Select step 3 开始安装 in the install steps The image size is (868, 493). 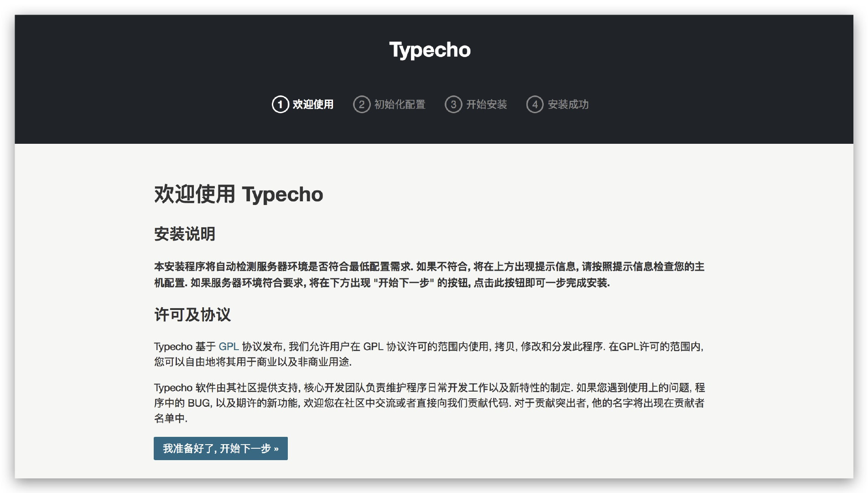click(476, 105)
